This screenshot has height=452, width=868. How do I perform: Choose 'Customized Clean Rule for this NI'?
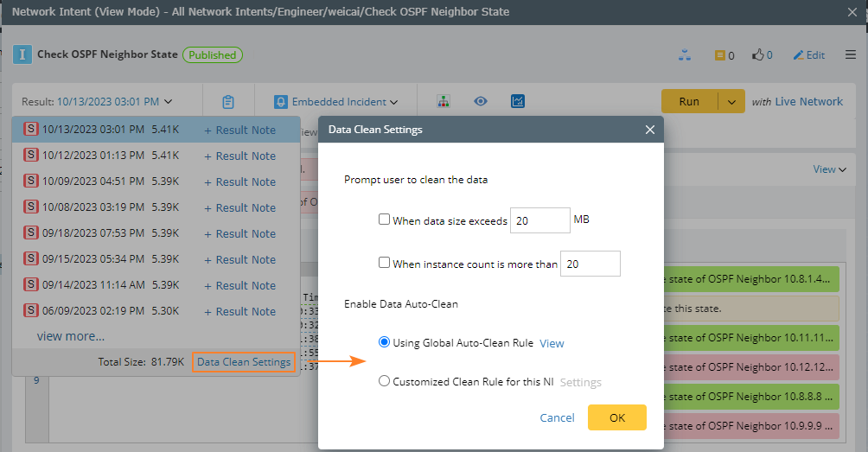pos(385,381)
